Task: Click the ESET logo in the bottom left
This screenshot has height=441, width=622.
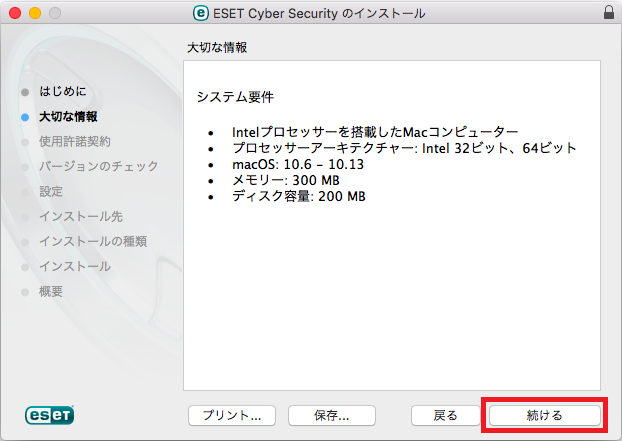Action: 49,415
